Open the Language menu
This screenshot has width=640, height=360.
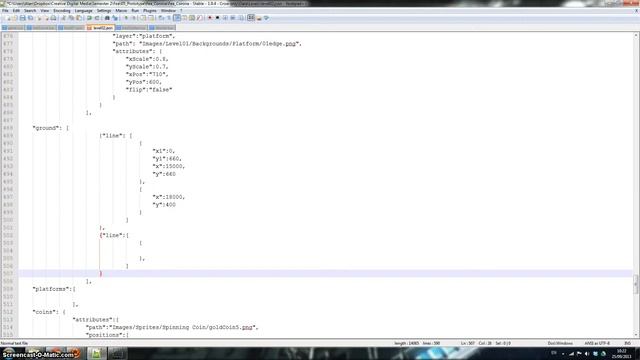tap(84, 11)
